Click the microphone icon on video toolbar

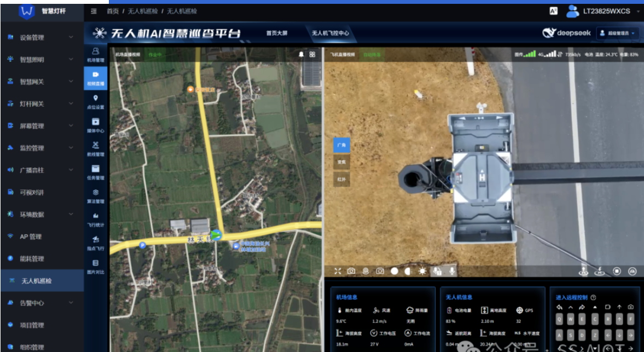tap(452, 271)
